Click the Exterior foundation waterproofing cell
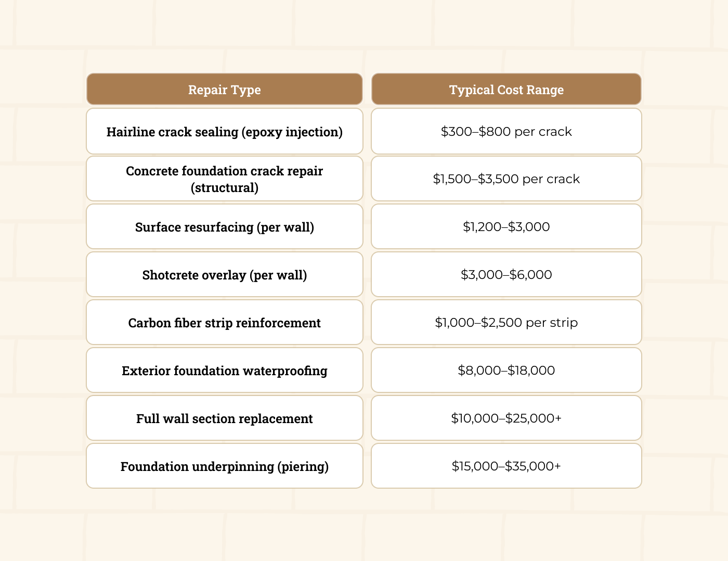Image resolution: width=728 pixels, height=561 pixels. coord(224,371)
